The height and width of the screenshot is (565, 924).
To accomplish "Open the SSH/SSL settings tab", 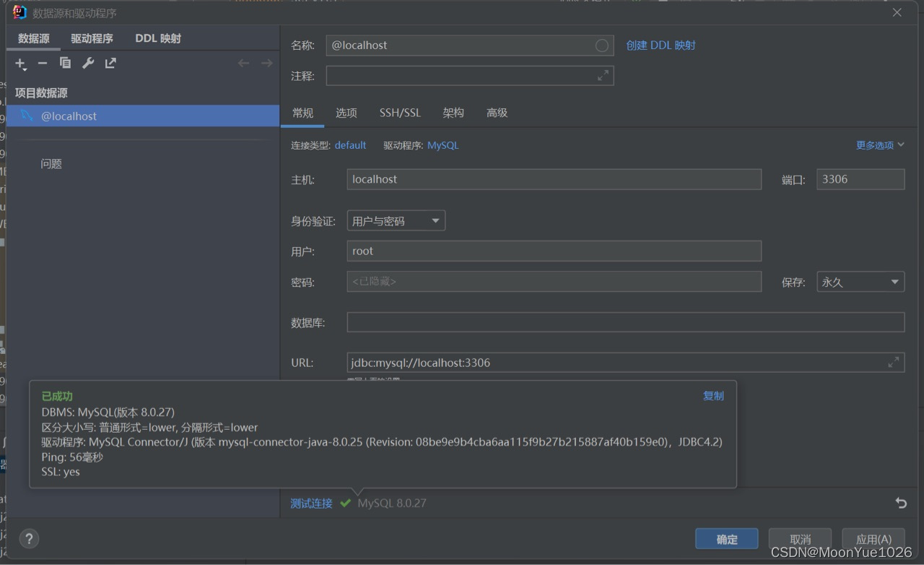I will [400, 113].
